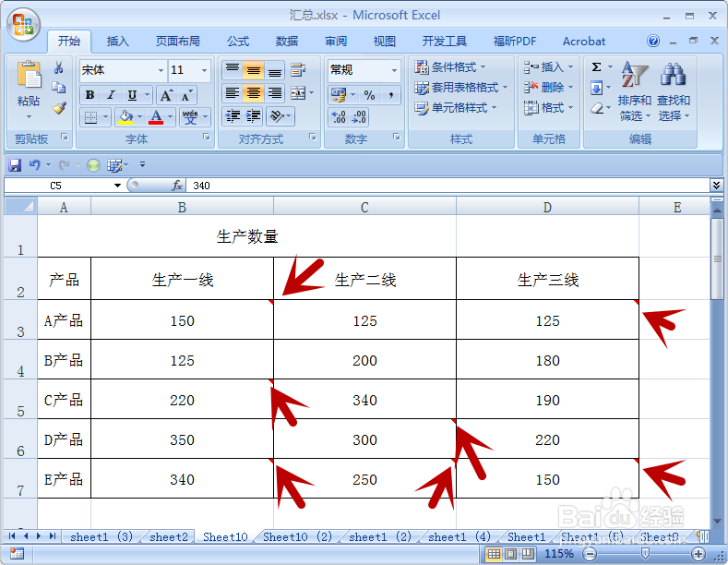Open Cell Styles dropdown
Viewport: 728px width, 565px height.
click(x=455, y=108)
